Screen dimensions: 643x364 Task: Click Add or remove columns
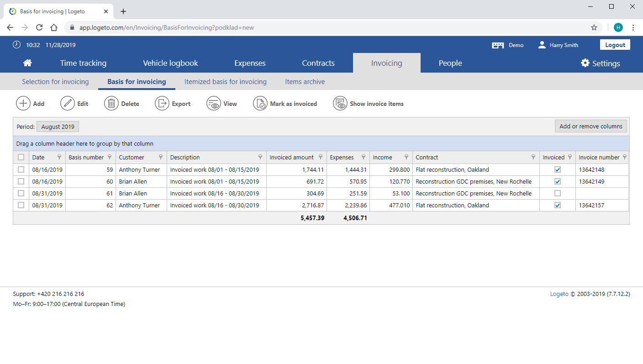point(591,127)
